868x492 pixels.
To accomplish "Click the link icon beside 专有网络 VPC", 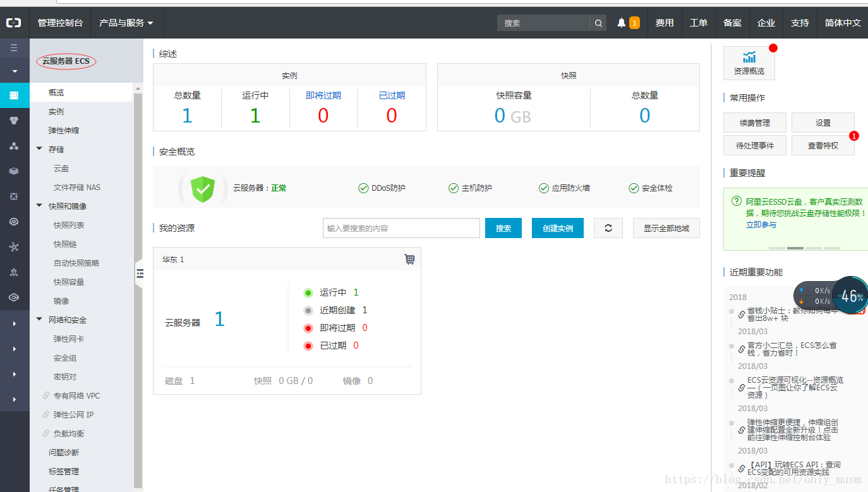I will (x=45, y=396).
